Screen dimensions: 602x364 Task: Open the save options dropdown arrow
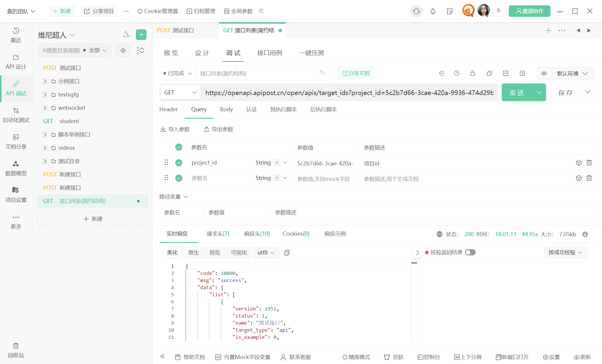(x=587, y=92)
